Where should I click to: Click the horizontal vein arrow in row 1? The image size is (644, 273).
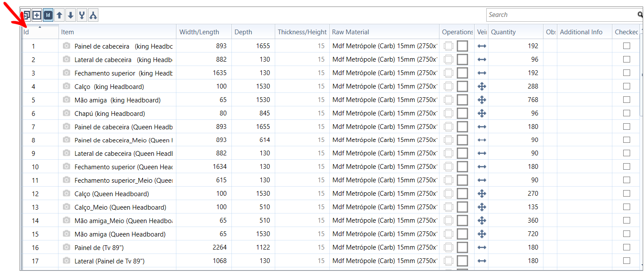(x=481, y=46)
